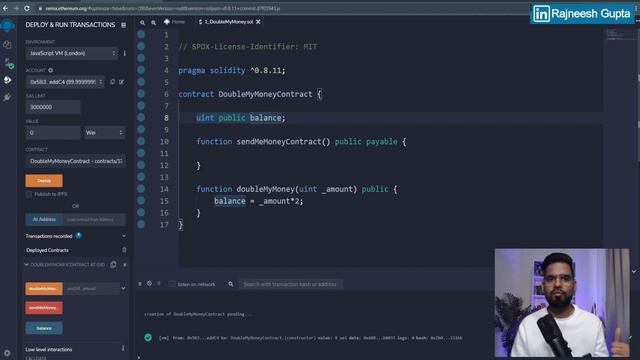
Task: Click 'creation of DoubleMyMoneyContract pending' log line
Action: tap(198, 314)
